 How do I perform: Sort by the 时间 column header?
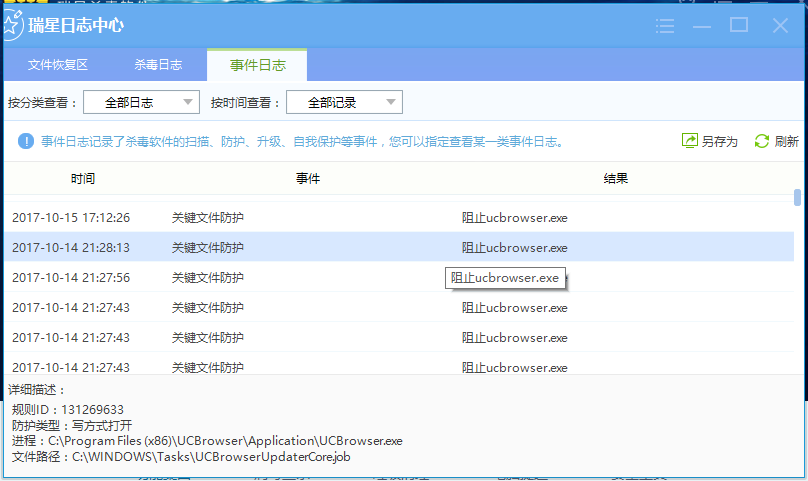coord(82,179)
